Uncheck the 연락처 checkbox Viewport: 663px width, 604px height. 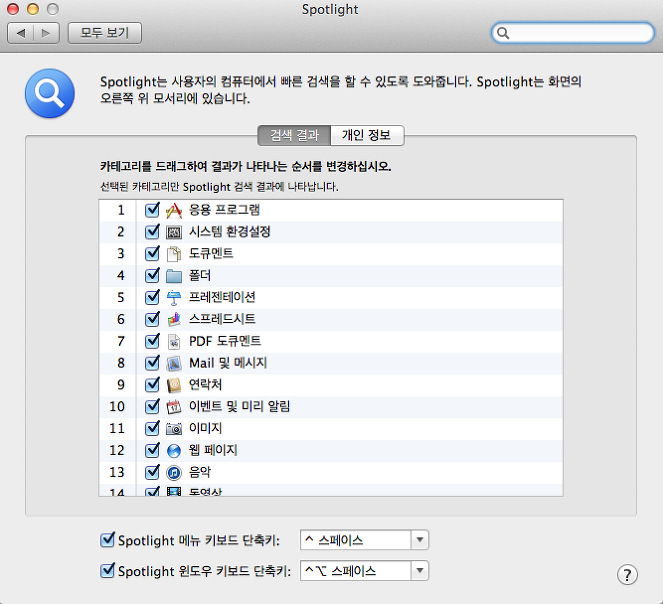[x=152, y=384]
